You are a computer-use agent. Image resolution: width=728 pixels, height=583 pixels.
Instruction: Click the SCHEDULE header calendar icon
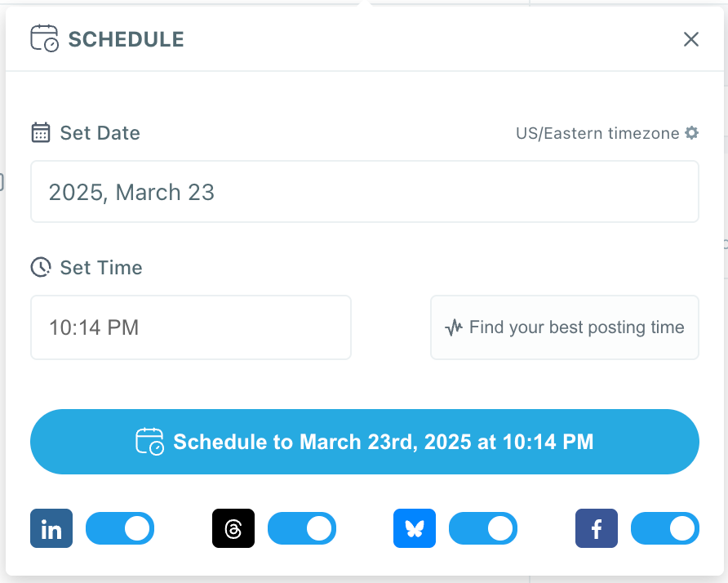click(x=43, y=38)
